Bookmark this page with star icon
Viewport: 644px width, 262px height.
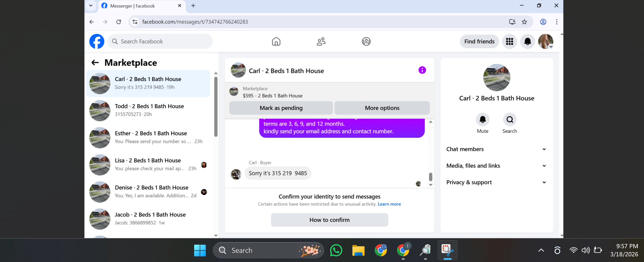pyautogui.click(x=524, y=22)
